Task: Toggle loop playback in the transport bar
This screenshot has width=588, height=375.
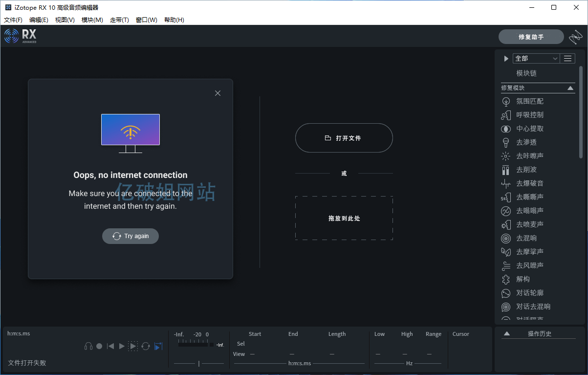Action: click(146, 346)
